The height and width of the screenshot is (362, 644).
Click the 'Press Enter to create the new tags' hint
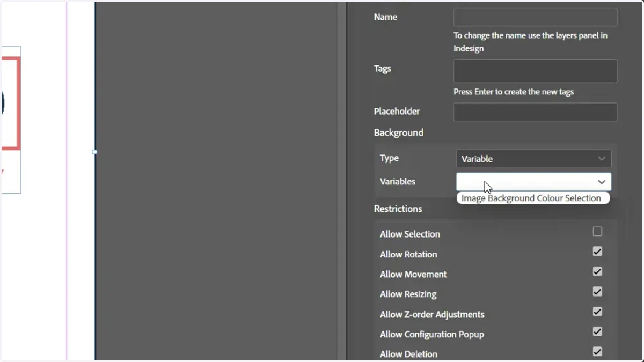(x=514, y=92)
